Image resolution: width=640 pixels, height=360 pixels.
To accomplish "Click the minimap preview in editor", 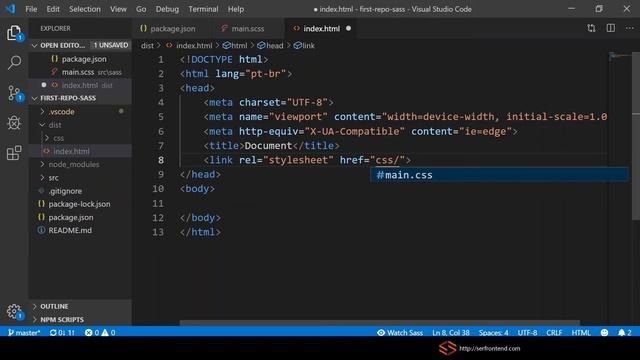I will 620,56.
